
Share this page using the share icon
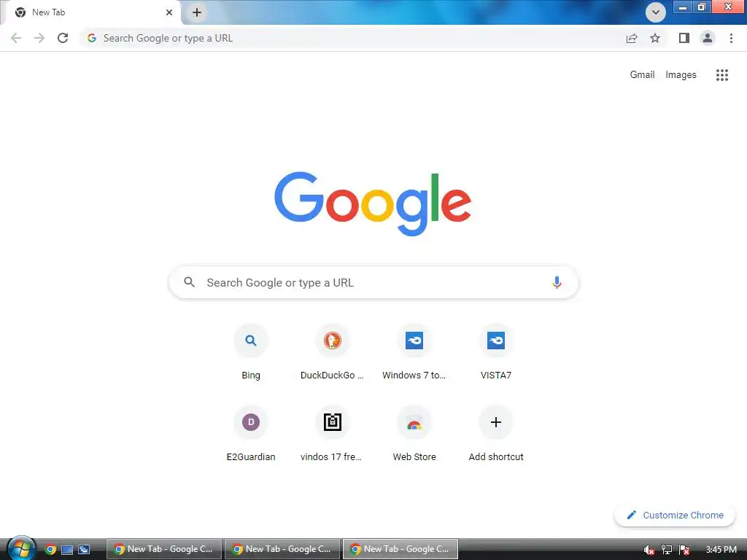coord(632,38)
